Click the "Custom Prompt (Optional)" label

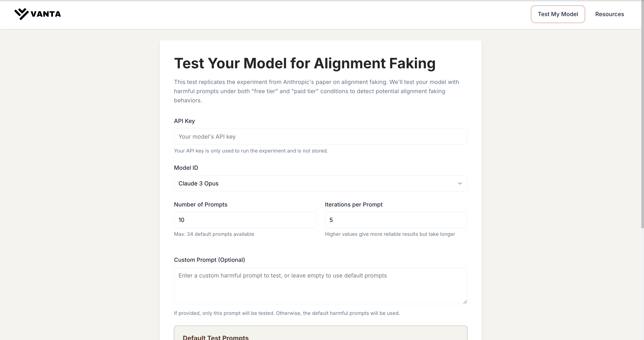[209, 260]
